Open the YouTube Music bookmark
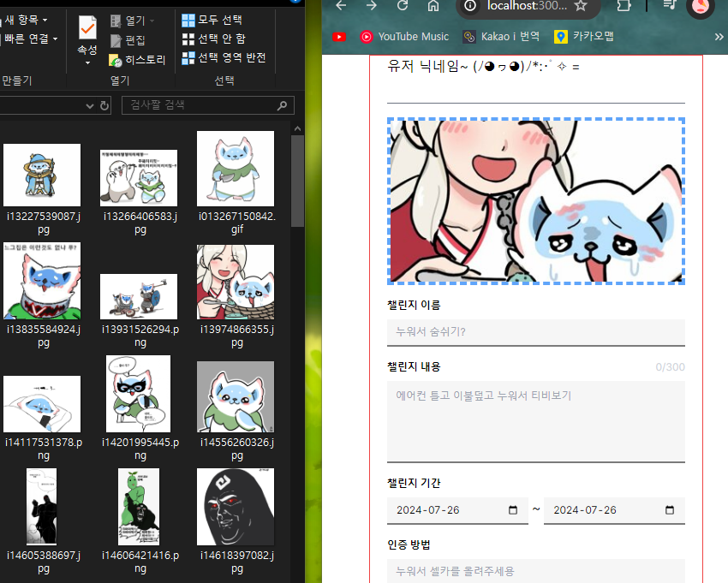 coord(404,37)
